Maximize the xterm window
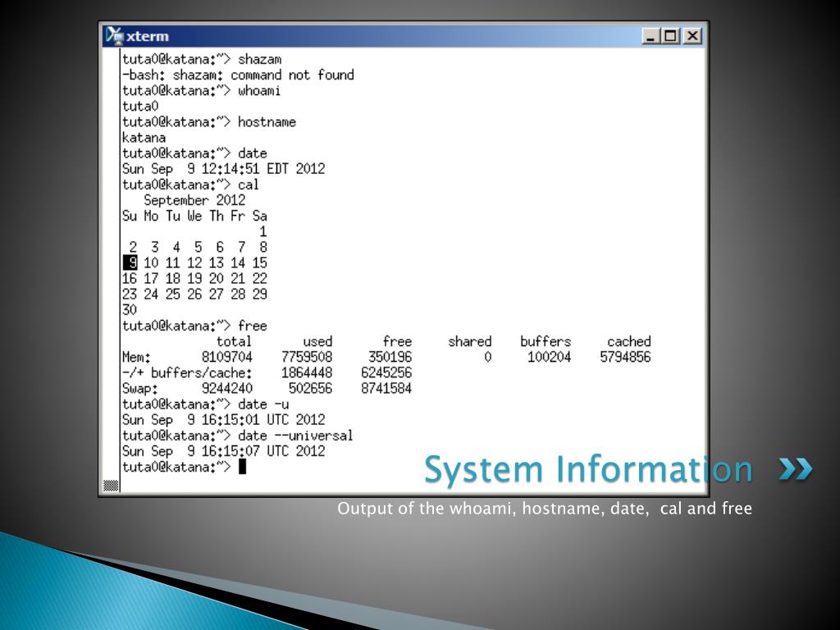Screen dimensions: 840x630 [670, 36]
